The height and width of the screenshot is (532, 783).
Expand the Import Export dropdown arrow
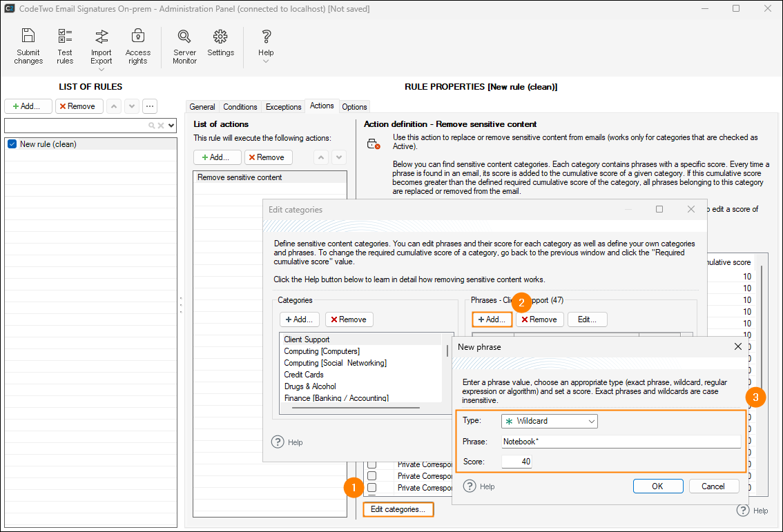click(101, 69)
